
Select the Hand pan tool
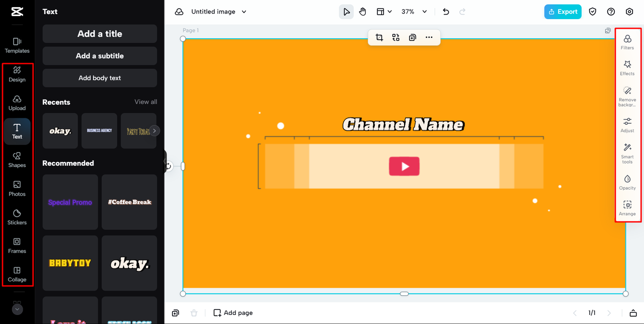pyautogui.click(x=363, y=12)
